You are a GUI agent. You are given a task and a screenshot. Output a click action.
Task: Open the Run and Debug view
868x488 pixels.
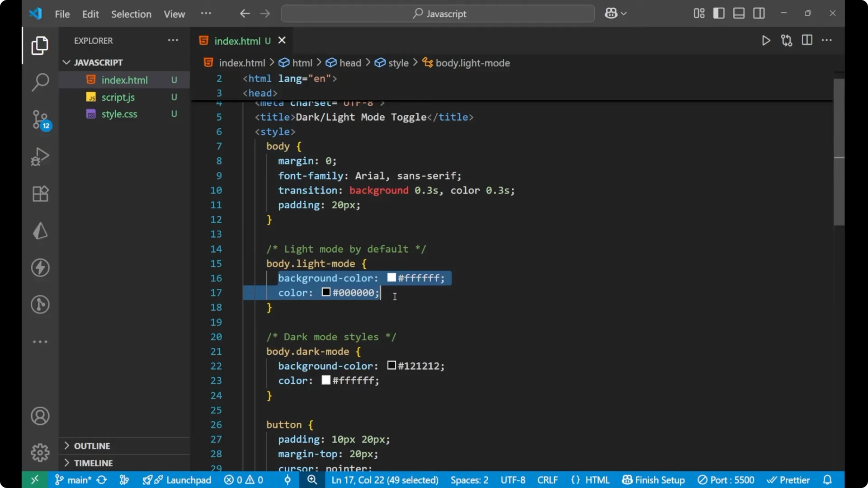(40, 156)
